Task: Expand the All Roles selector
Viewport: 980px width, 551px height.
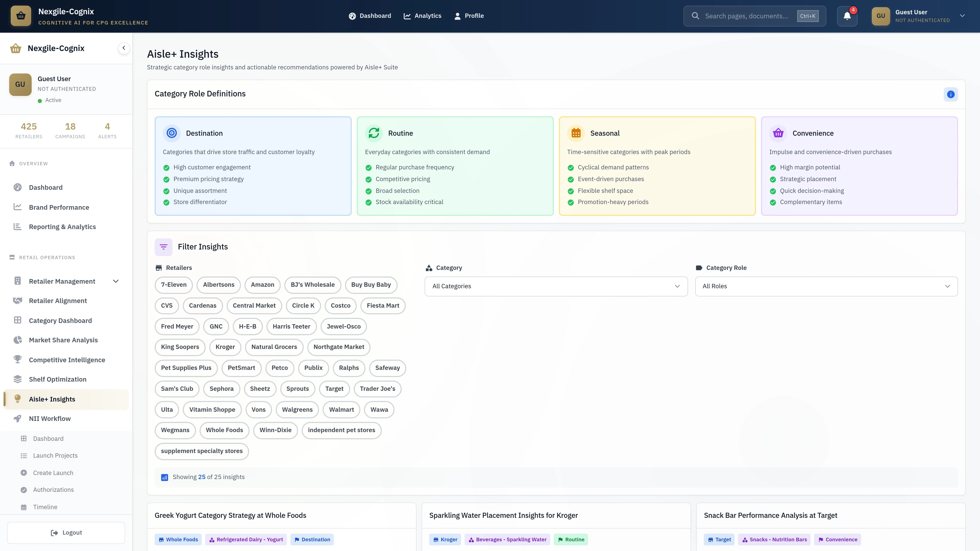Action: click(826, 286)
